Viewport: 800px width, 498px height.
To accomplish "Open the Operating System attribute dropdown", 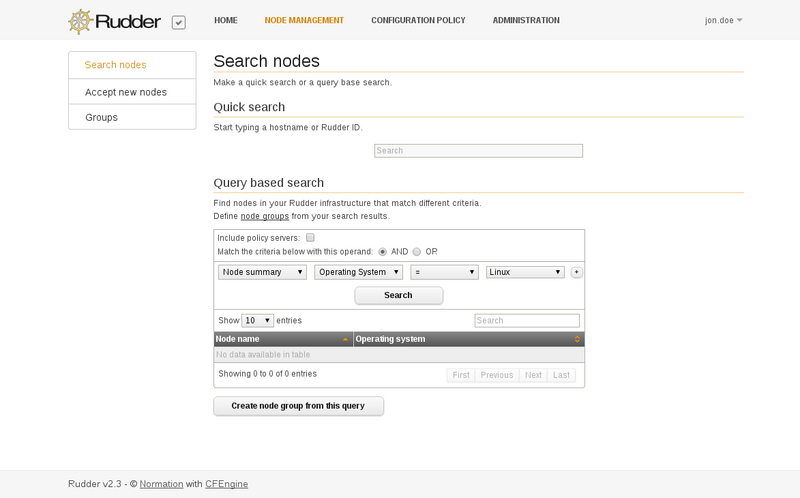I will [x=358, y=272].
